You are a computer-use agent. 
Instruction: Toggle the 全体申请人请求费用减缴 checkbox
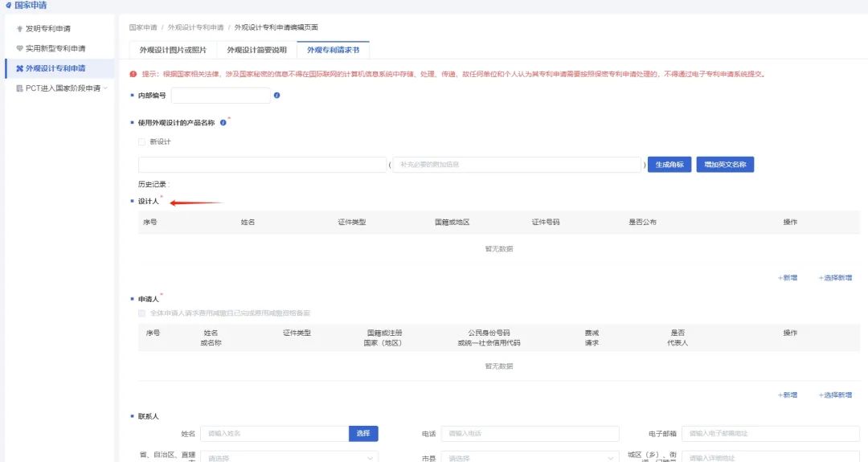click(142, 313)
